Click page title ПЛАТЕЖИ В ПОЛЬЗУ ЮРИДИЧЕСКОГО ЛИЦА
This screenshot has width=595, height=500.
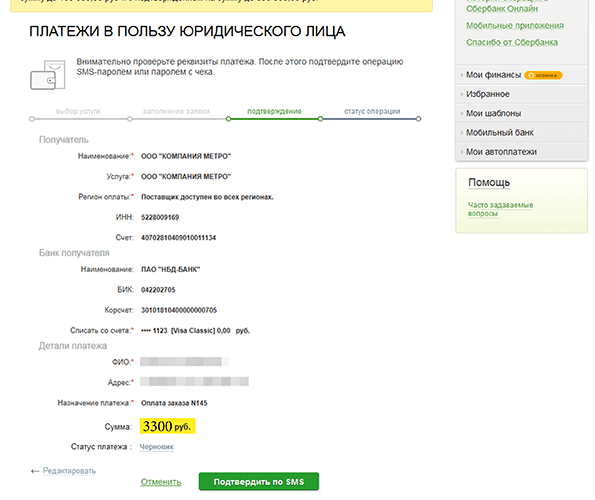coord(187,31)
